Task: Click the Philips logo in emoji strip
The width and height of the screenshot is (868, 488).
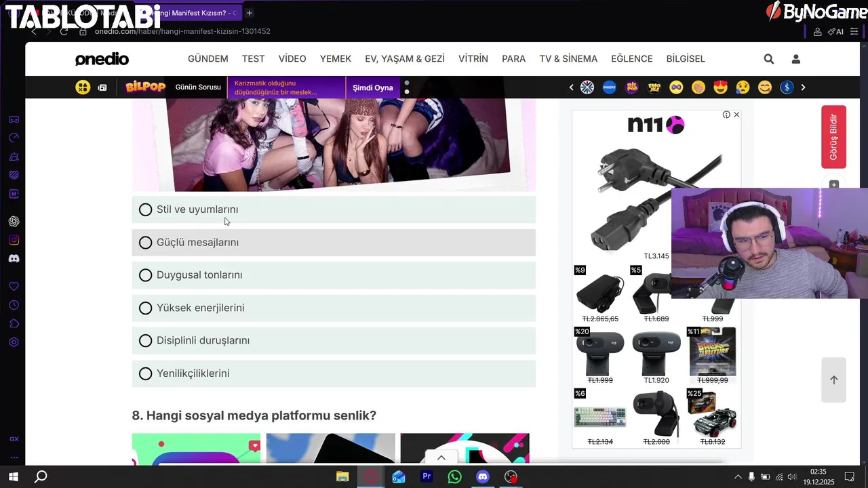Action: [x=610, y=87]
